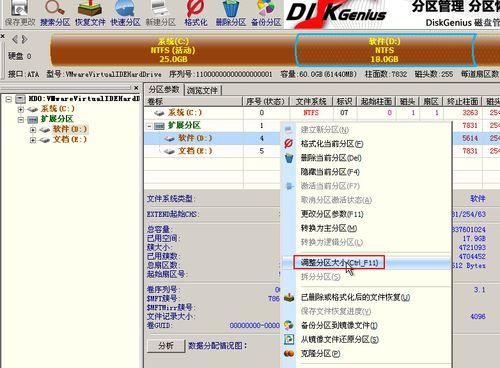Choose 已删除或格式化后的文件恢复(U) menu item
This screenshot has height=368, width=500.
pos(366,297)
